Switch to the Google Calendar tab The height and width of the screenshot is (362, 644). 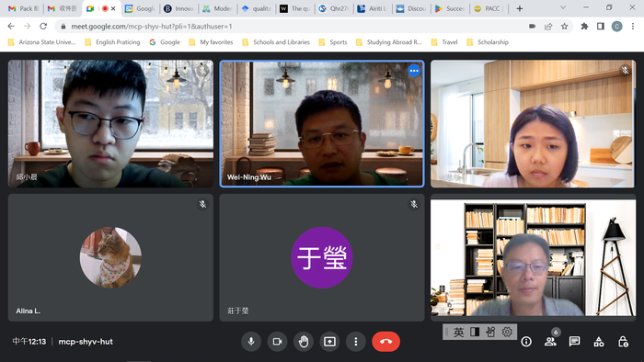point(140,8)
